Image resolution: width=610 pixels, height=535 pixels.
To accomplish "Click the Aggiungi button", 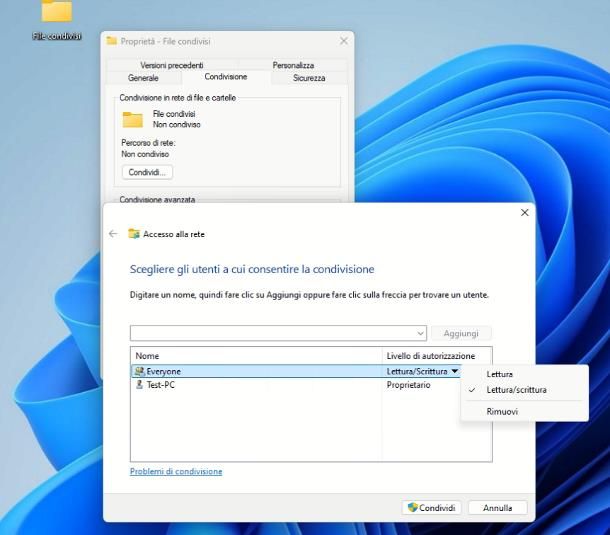I will 461,333.
